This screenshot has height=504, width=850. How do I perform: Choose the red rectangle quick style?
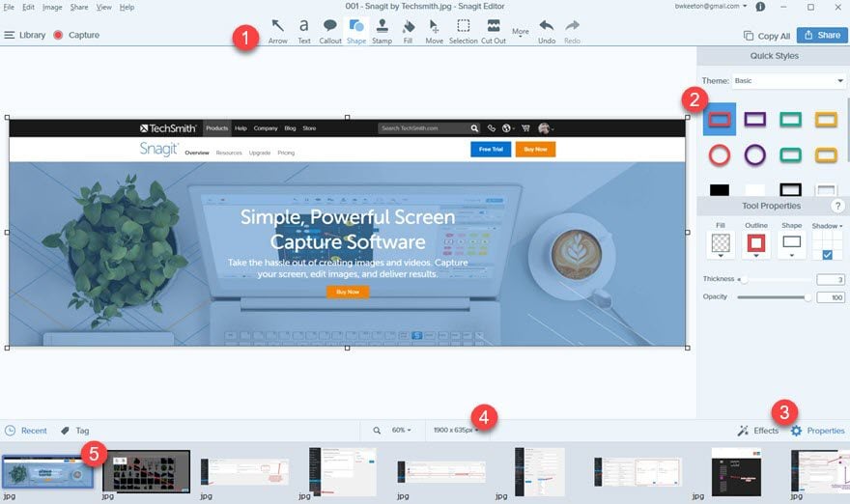coord(720,119)
